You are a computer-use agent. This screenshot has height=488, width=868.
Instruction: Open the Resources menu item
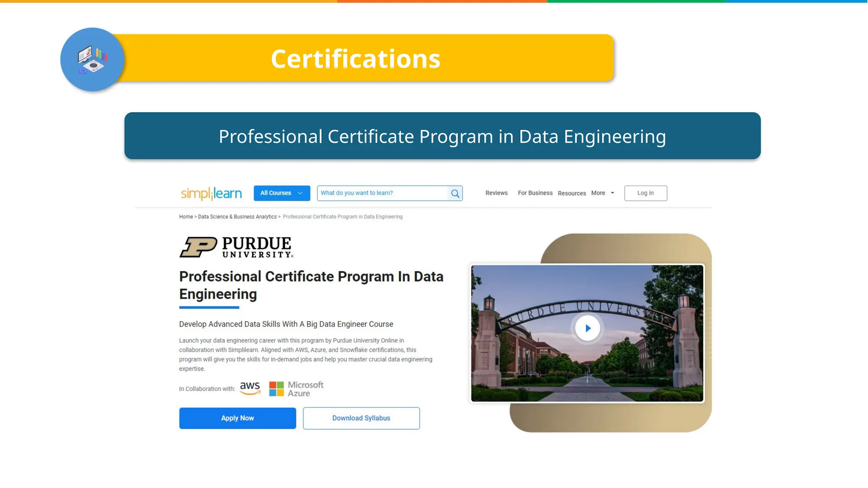tap(572, 193)
